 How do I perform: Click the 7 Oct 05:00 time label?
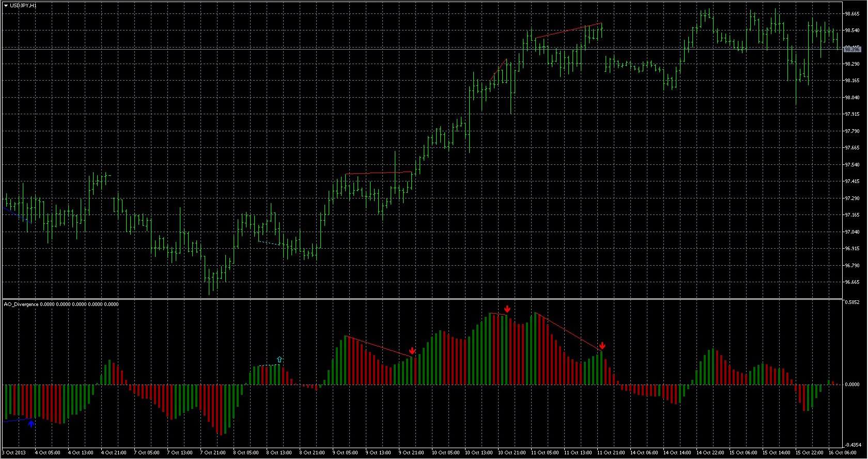(147, 453)
